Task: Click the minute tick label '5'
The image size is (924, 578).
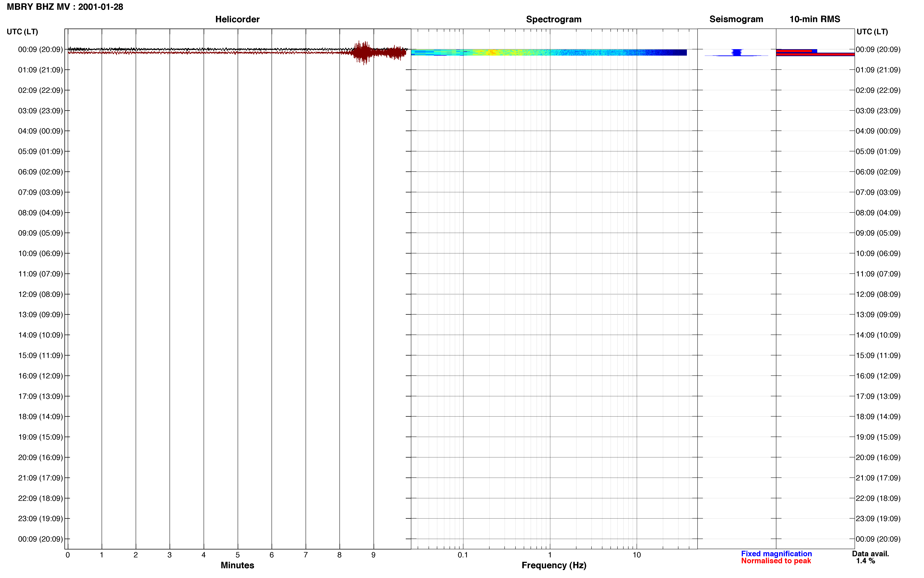Action: pos(238,555)
